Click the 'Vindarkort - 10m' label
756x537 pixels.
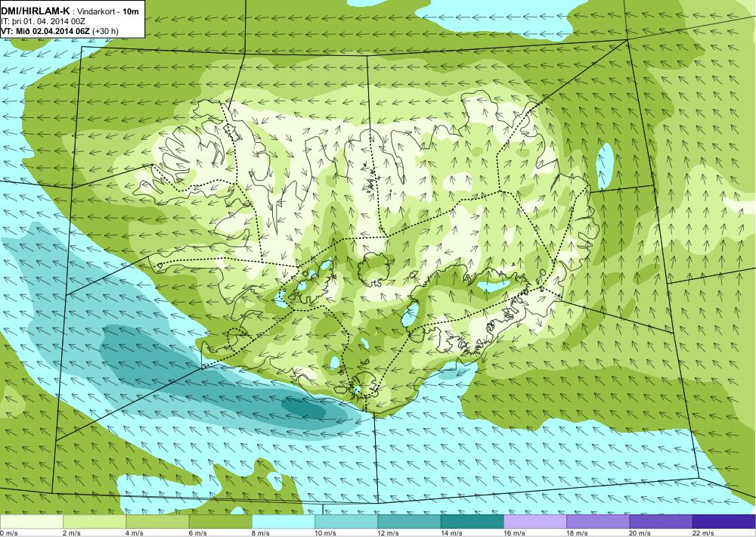click(108, 11)
